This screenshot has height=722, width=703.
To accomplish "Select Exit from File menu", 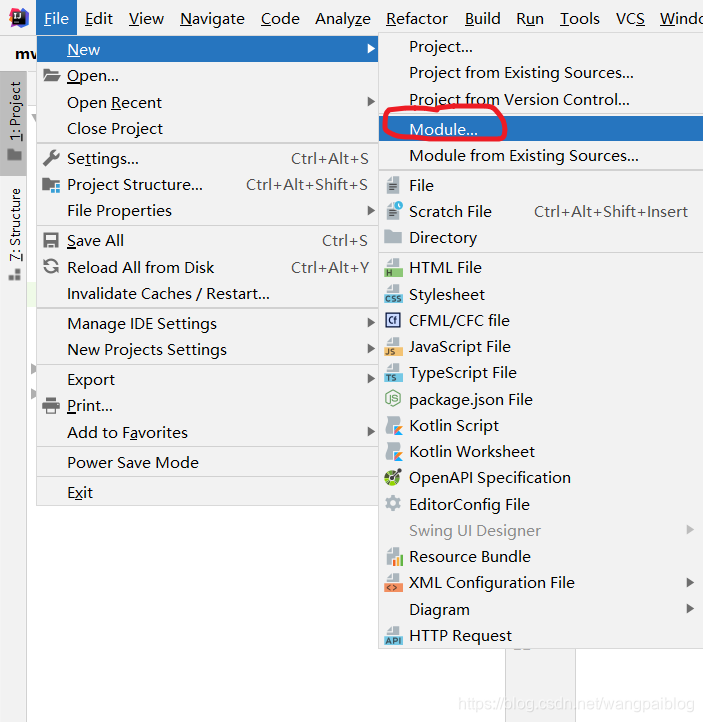I will pyautogui.click(x=207, y=493).
